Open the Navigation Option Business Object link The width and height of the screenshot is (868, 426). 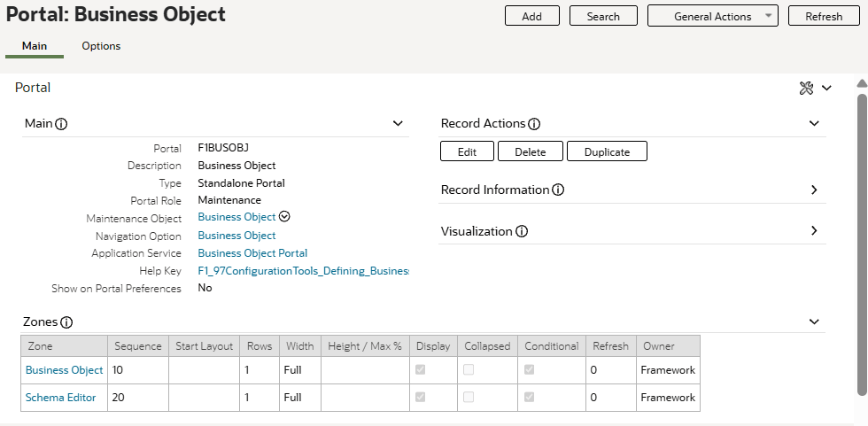(x=237, y=236)
